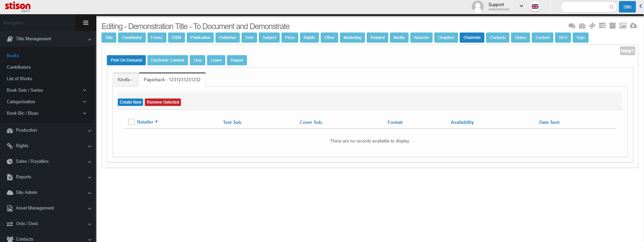
Task: Click the cloud download icon
Action: pyautogui.click(x=633, y=26)
